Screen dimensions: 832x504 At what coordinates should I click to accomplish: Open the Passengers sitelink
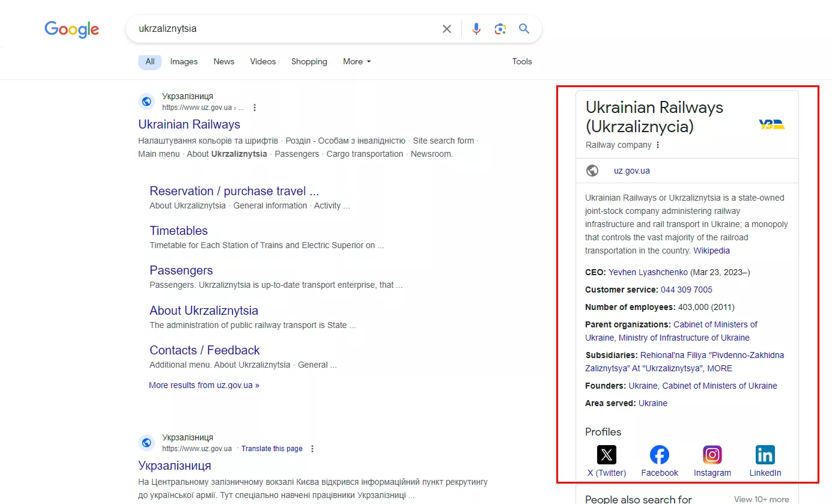pos(181,270)
